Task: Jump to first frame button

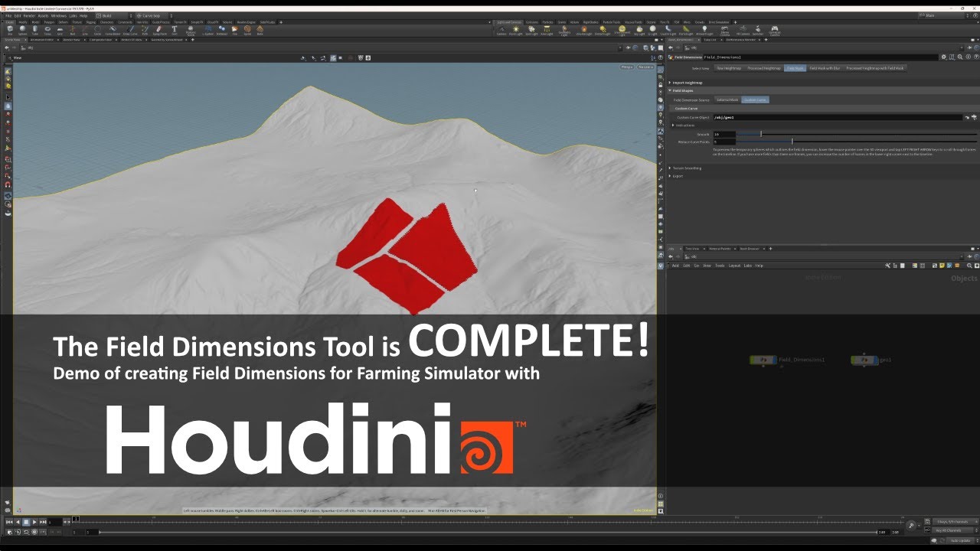Action: [8, 522]
